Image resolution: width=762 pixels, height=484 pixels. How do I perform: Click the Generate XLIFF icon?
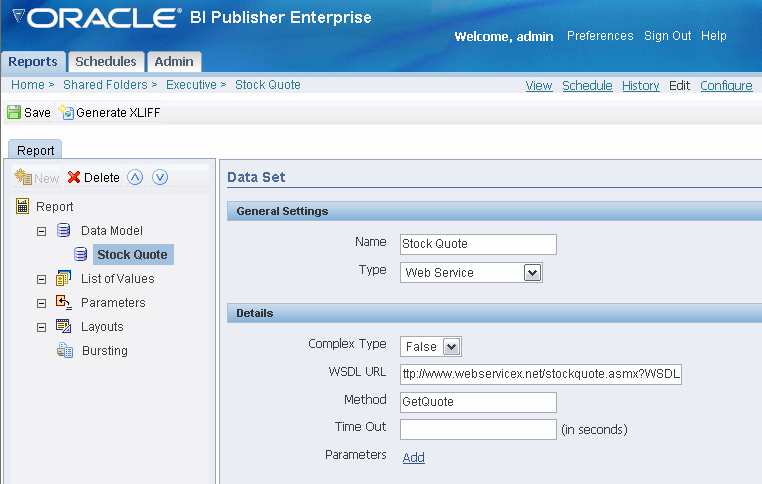point(66,112)
